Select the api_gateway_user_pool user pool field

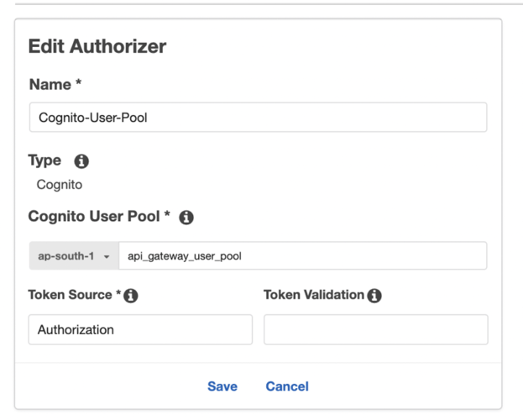click(303, 256)
